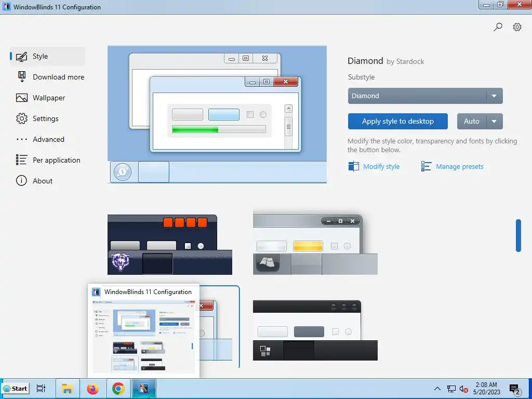Open File Explorer from the taskbar
The height and width of the screenshot is (399, 532).
(68, 389)
